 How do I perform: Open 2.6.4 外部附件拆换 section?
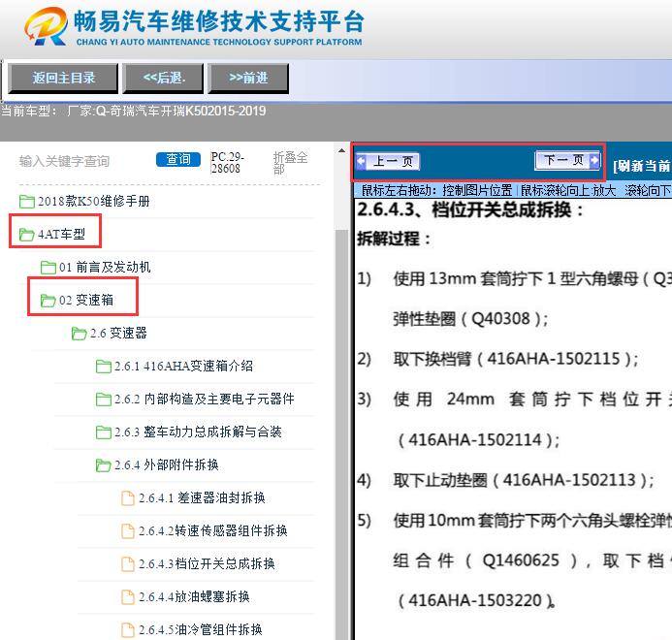click(166, 465)
